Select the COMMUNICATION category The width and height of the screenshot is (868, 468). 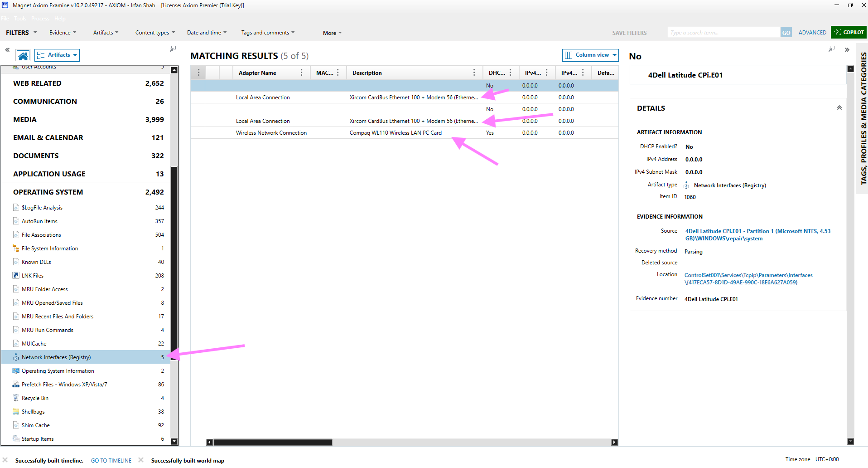click(88, 102)
